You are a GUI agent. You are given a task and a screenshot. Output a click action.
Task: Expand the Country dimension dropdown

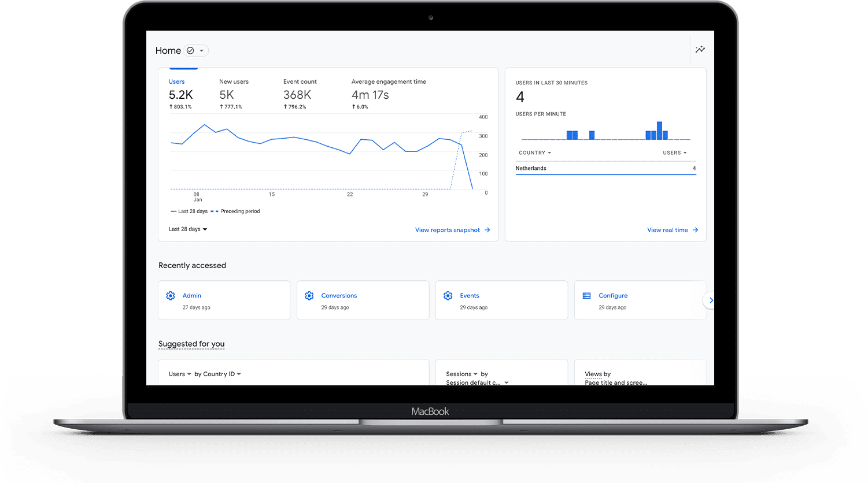coord(535,153)
